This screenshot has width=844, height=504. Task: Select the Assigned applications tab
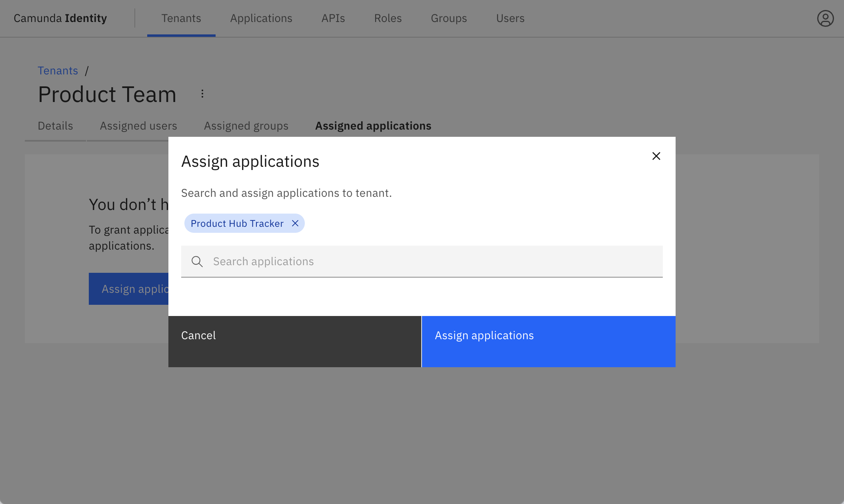pyautogui.click(x=373, y=126)
